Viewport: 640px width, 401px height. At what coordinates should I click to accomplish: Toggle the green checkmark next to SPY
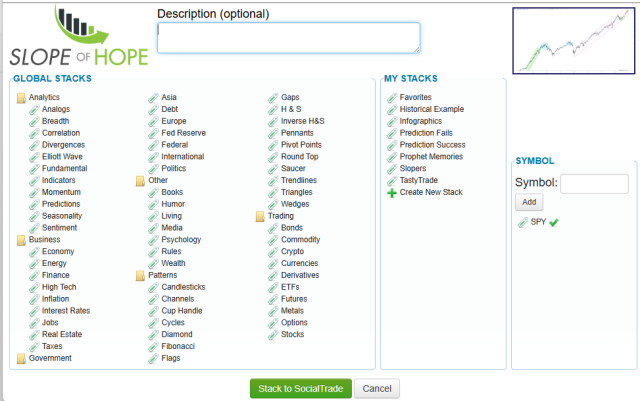pos(554,222)
